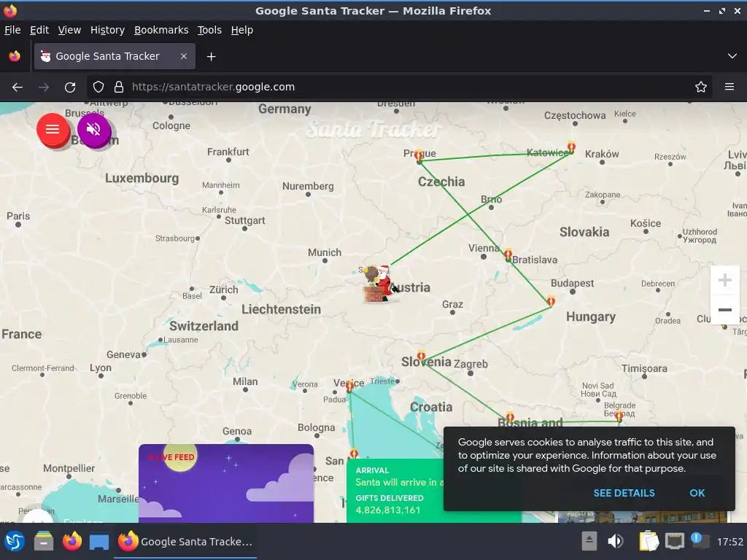
Task: Open Firefox View pinned icon
Action: 15,56
